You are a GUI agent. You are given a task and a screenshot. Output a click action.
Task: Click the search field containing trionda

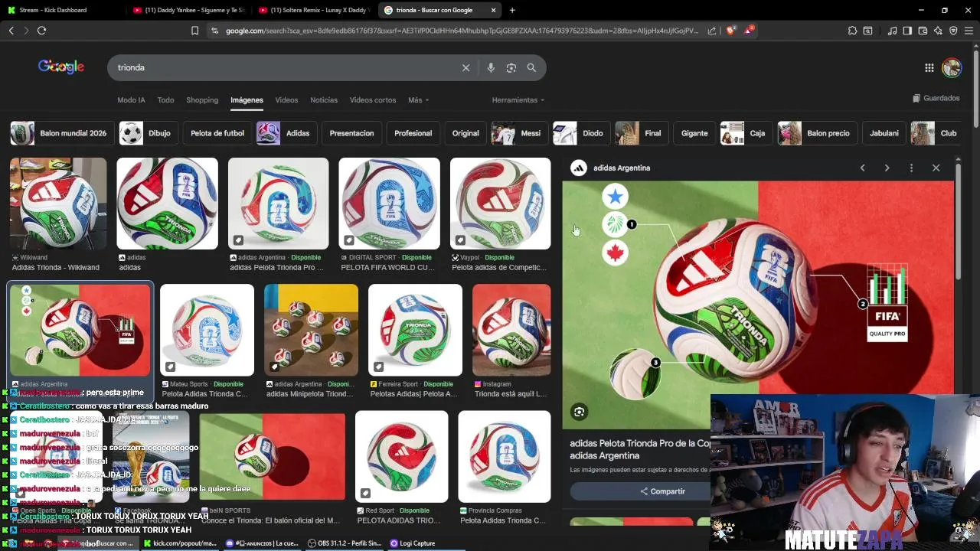[x=283, y=67]
